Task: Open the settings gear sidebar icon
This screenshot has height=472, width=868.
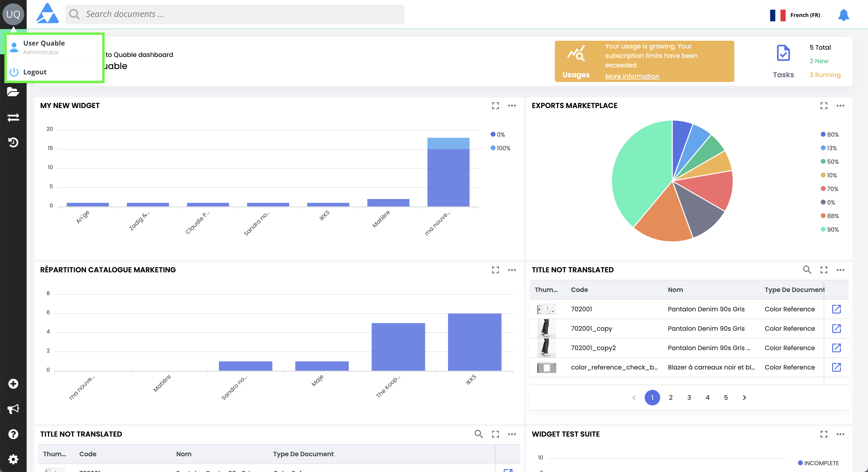Action: (13, 459)
